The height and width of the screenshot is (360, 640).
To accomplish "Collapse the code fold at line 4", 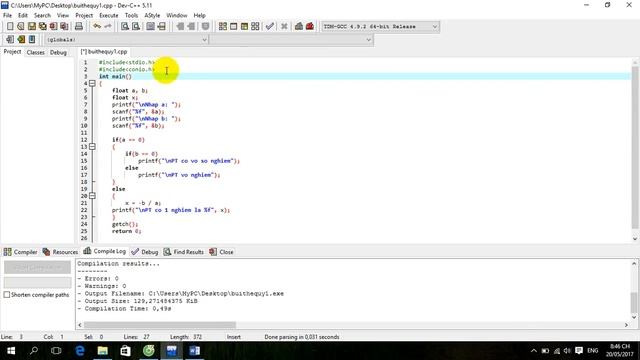I will click(92, 83).
